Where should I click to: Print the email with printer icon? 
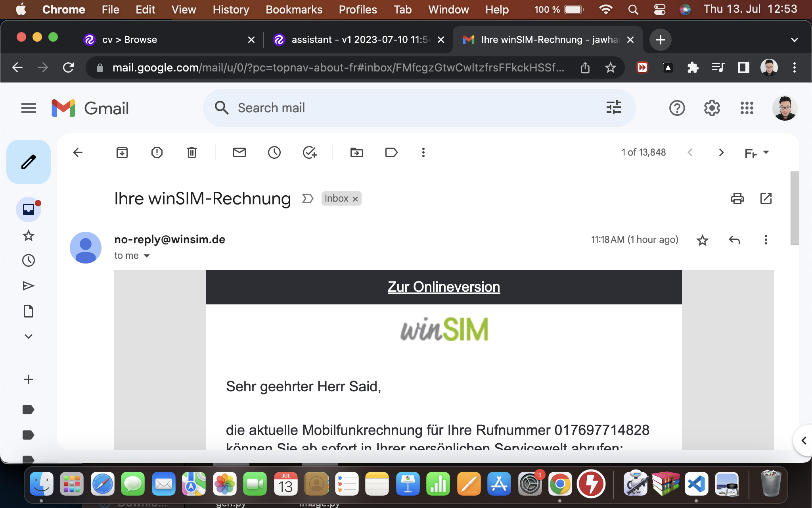click(x=737, y=198)
